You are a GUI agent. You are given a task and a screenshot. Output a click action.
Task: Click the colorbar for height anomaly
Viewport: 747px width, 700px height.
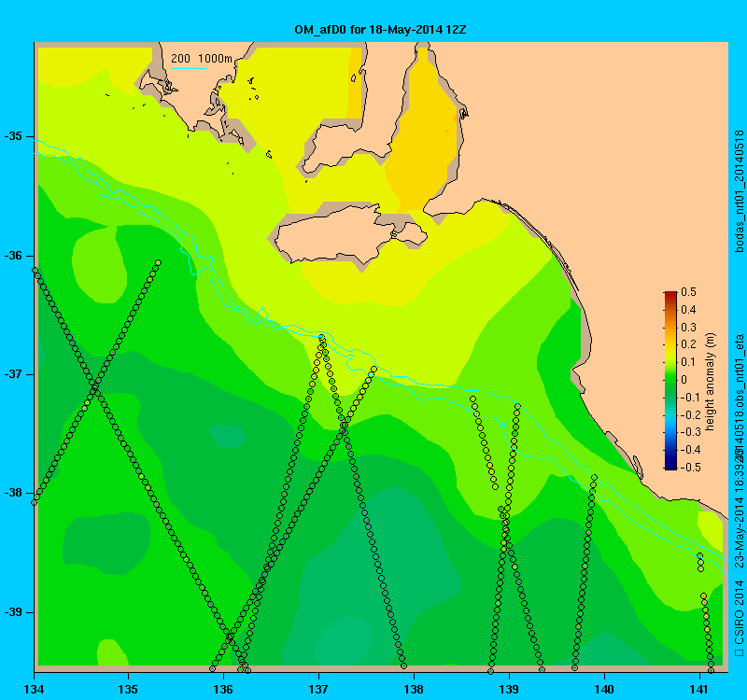point(670,380)
